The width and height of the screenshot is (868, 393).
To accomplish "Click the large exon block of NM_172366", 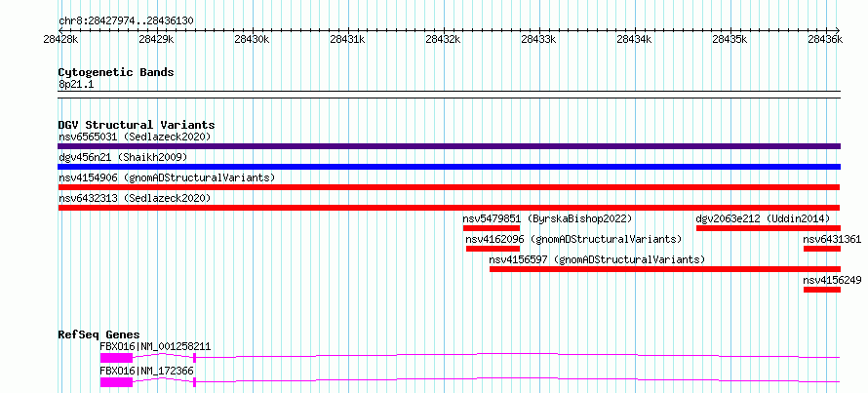I will (x=116, y=382).
